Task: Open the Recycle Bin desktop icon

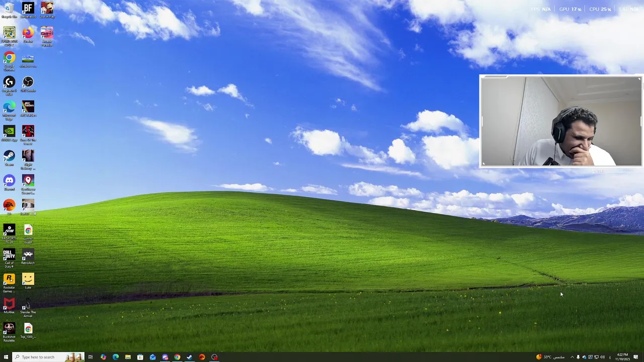Action: (x=9, y=10)
